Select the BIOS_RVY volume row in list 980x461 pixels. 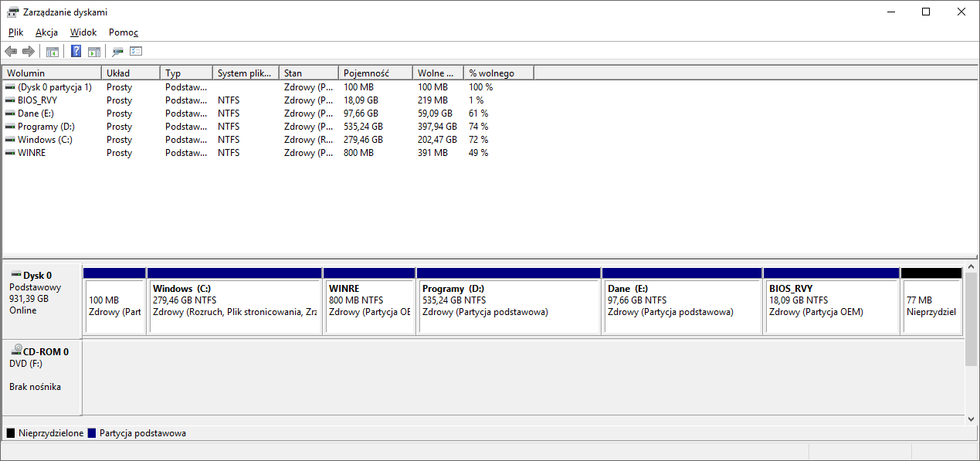coord(37,100)
